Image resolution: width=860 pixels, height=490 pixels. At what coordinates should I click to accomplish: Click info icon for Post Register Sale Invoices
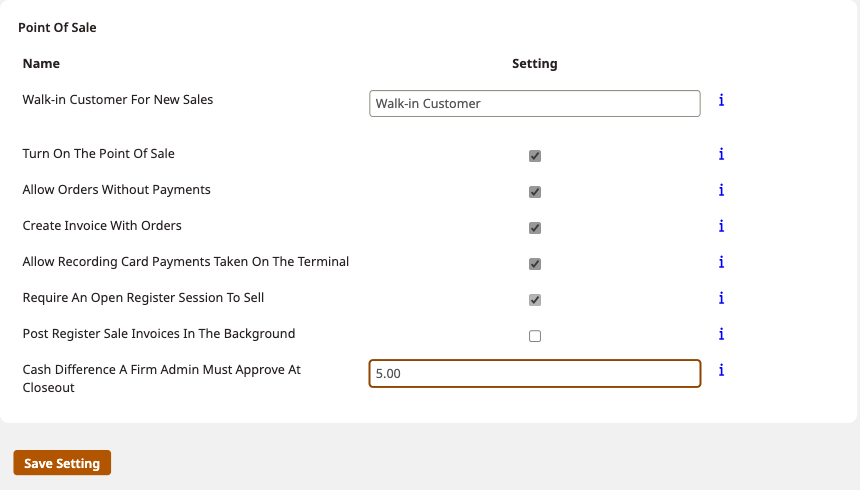click(x=721, y=334)
